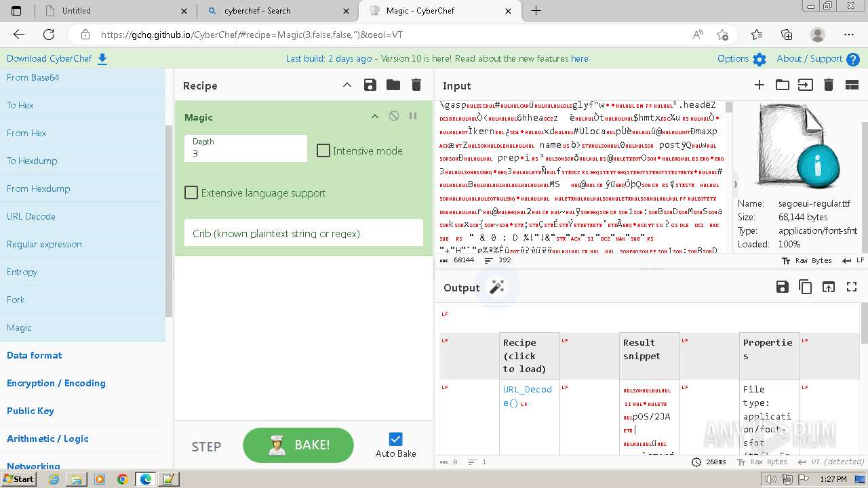Expand the Encryption / Encoding category

83,383
